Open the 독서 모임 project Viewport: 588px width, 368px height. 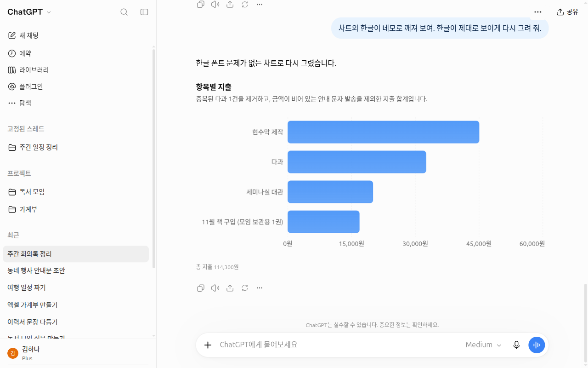(76, 192)
